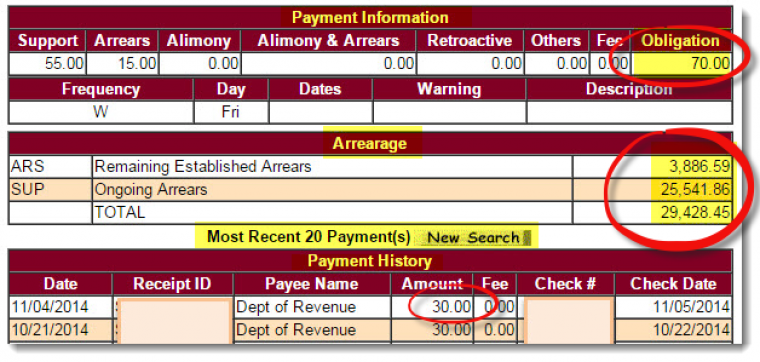The height and width of the screenshot is (362, 760).
Task: Click the Retroactive value 0.00
Action: (x=506, y=64)
